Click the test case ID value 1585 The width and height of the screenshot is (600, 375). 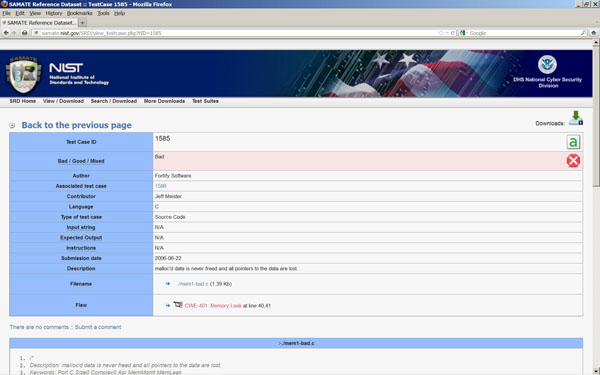tap(163, 139)
